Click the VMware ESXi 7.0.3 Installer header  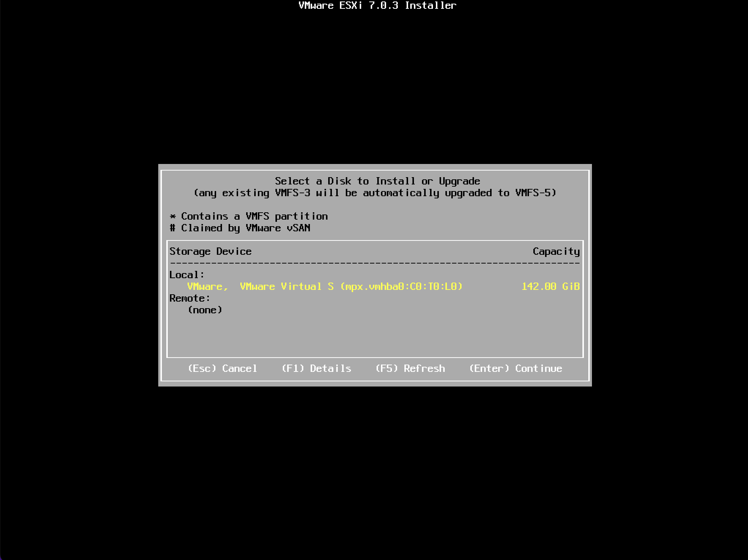coord(377,5)
